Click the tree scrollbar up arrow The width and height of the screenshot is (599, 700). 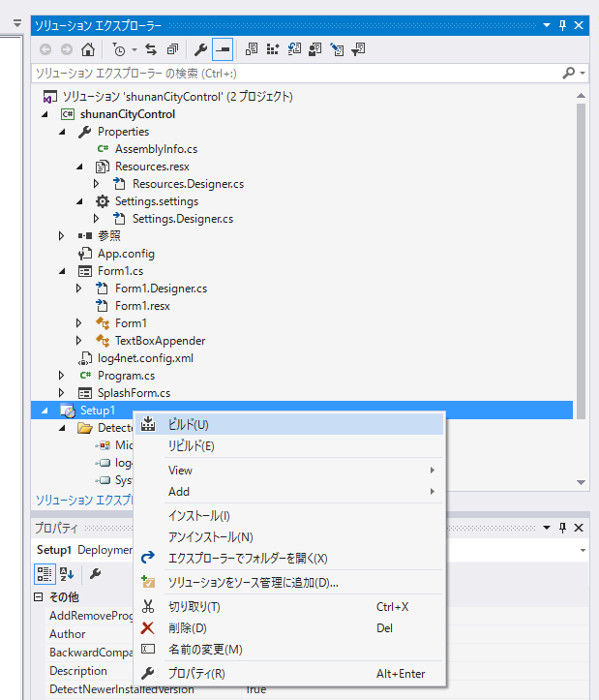coord(581,96)
